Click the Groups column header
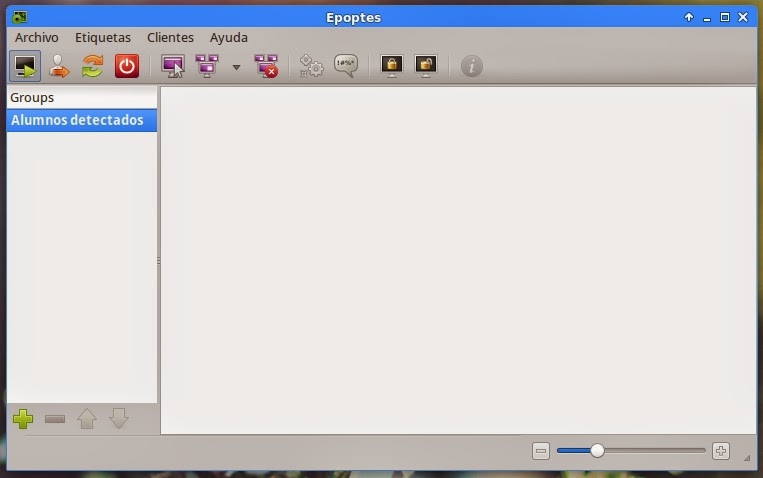 pos(82,97)
